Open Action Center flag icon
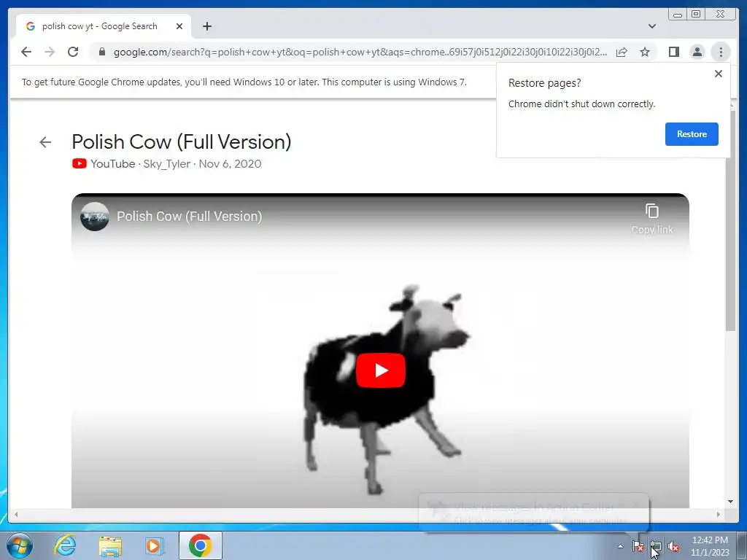 point(638,546)
